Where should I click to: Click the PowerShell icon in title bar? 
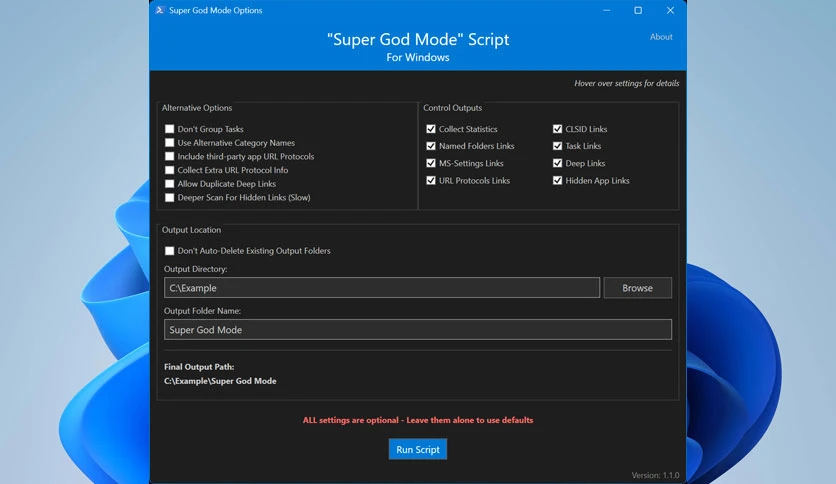[159, 10]
